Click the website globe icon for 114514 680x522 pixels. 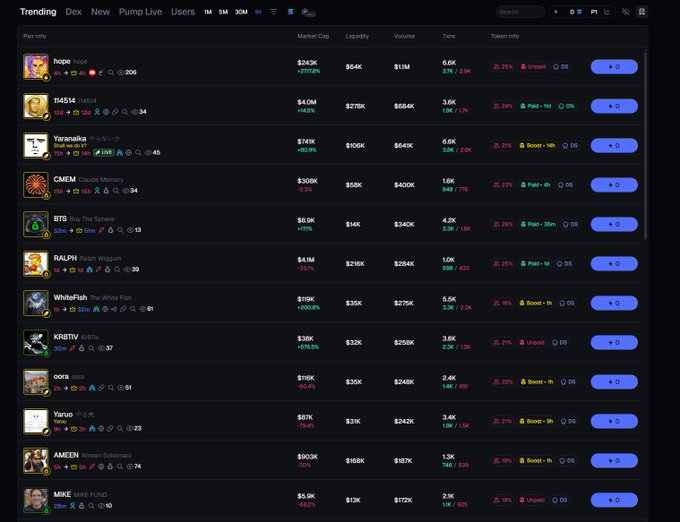[x=106, y=112]
